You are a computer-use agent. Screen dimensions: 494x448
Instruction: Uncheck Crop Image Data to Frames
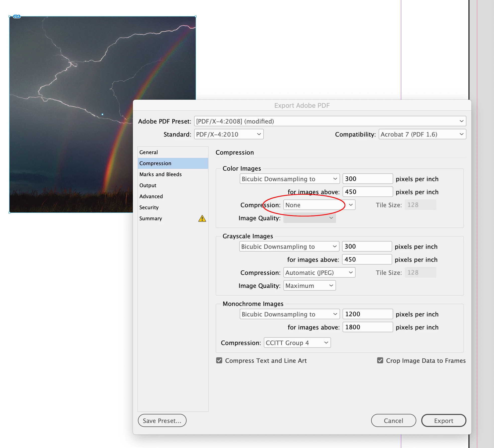click(380, 361)
